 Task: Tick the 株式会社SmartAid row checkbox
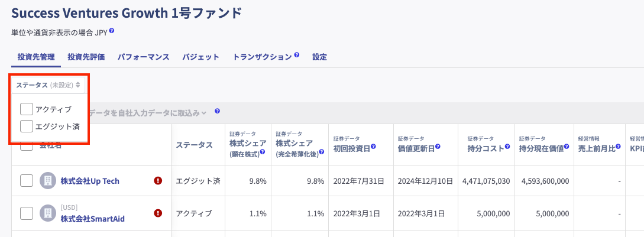[x=27, y=213]
